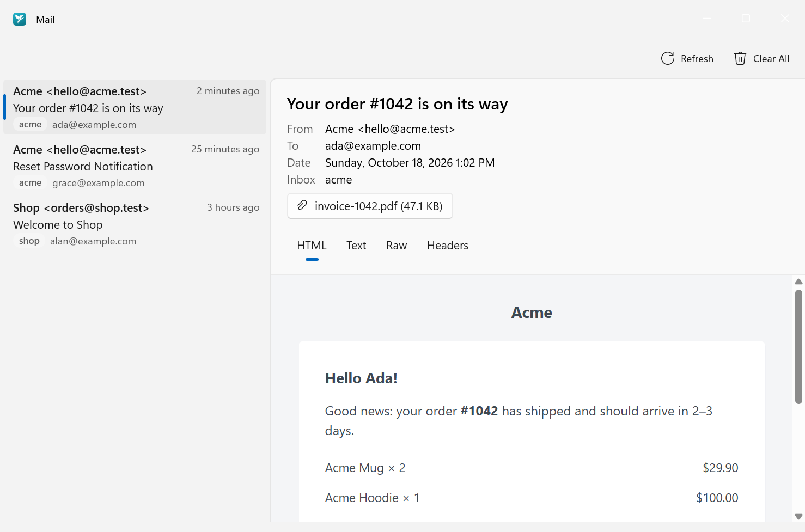Image resolution: width=805 pixels, height=532 pixels.
Task: Click alan@example.com in the message list
Action: click(93, 241)
